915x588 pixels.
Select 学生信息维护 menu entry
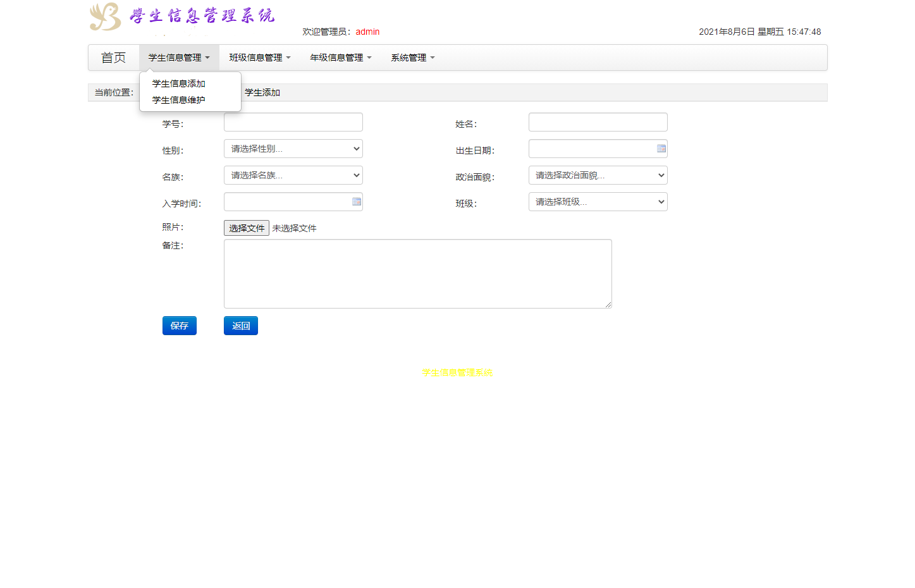tap(179, 100)
